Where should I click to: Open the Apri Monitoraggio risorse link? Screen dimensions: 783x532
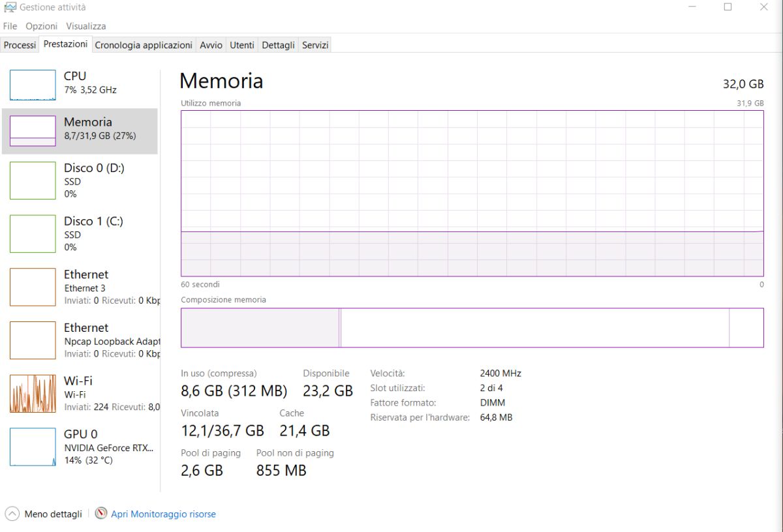[x=163, y=514]
